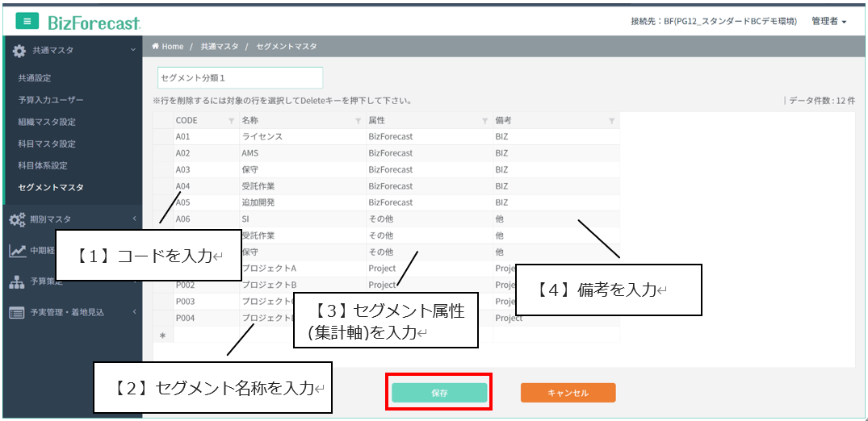Viewport: 868px width, 421px height.
Task: Click the 保存 button
Action: coord(439,393)
